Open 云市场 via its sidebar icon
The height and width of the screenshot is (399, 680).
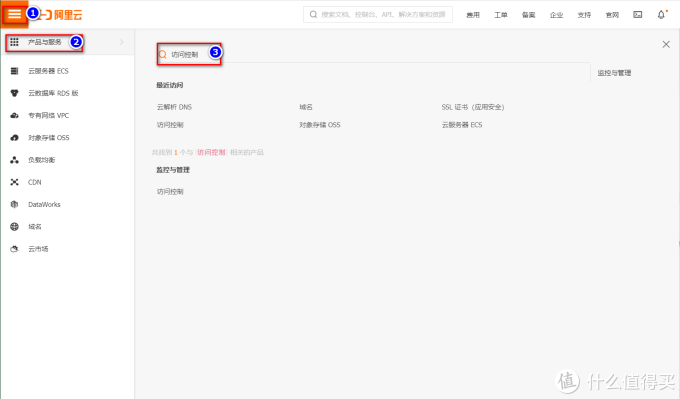coord(14,249)
